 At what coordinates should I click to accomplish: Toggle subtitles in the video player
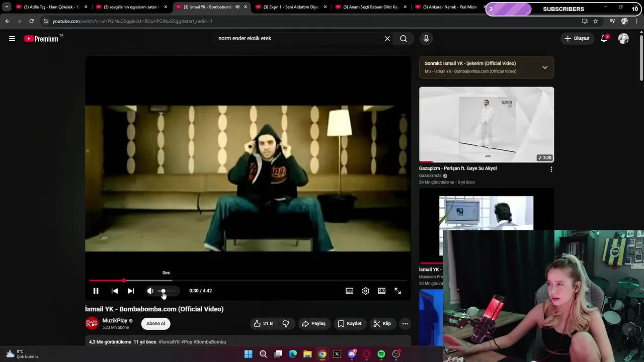pyautogui.click(x=350, y=291)
